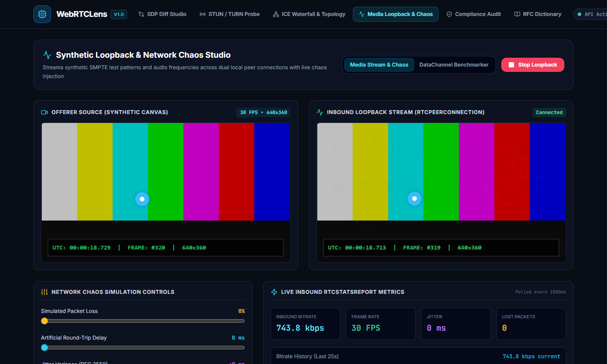Click the Synthetic Loopback & Network Chaos Studio heading
This screenshot has width=607, height=364.
[x=143, y=55]
